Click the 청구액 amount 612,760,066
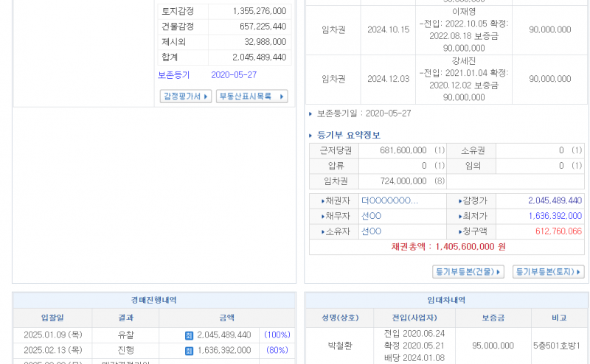 558,231
